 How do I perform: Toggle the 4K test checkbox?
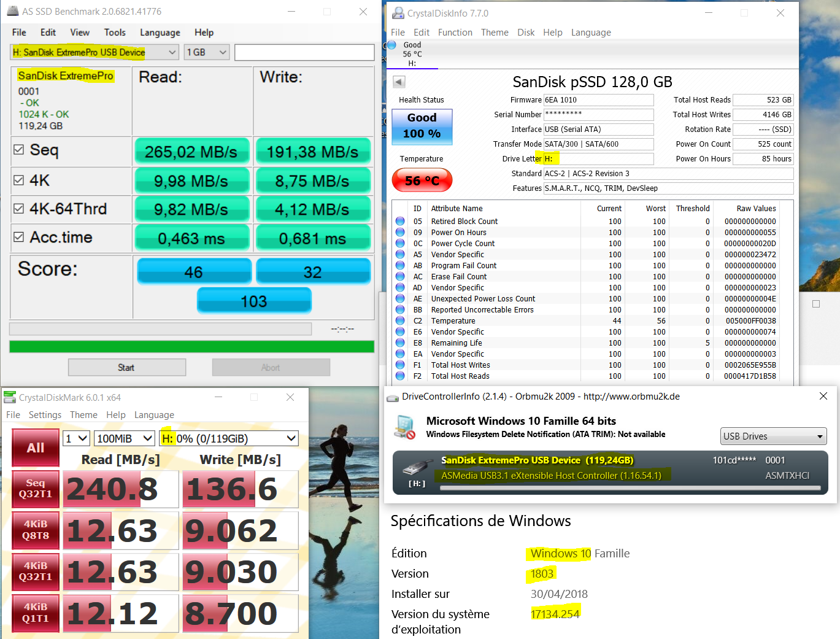pos(19,180)
